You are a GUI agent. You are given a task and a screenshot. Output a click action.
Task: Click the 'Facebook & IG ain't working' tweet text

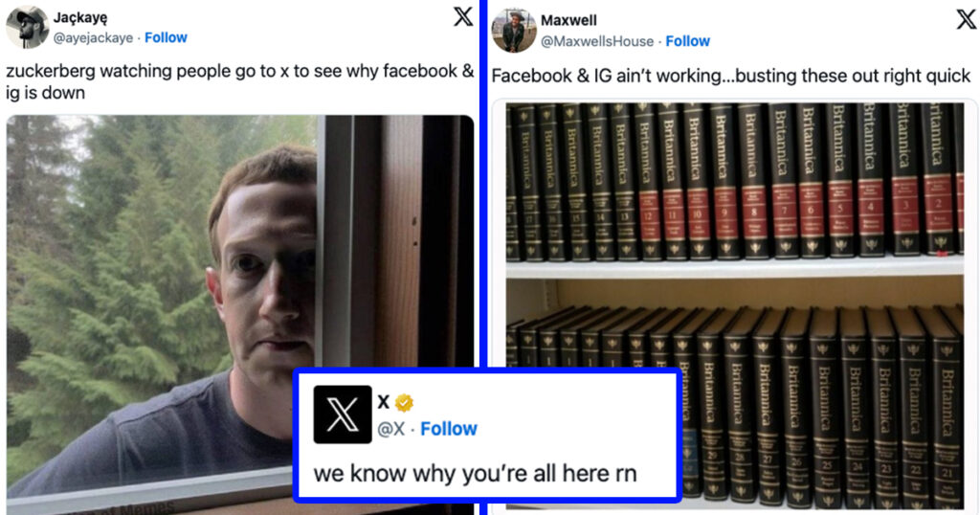730,77
